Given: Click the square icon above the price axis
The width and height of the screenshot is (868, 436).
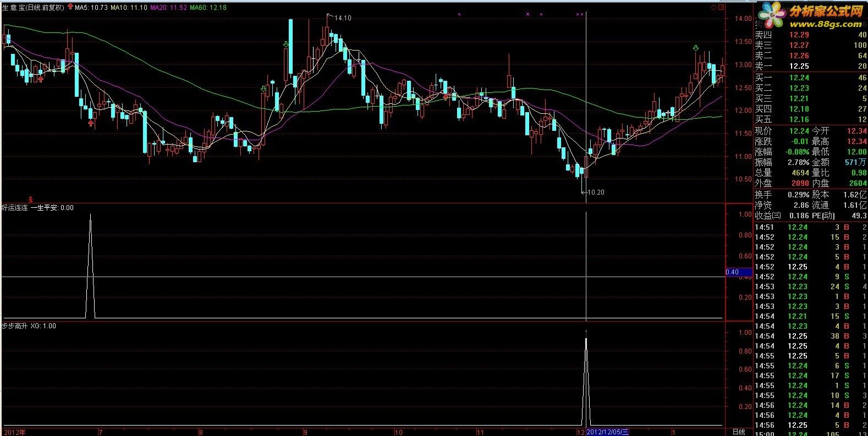Looking at the screenshot, I should pos(721,8).
